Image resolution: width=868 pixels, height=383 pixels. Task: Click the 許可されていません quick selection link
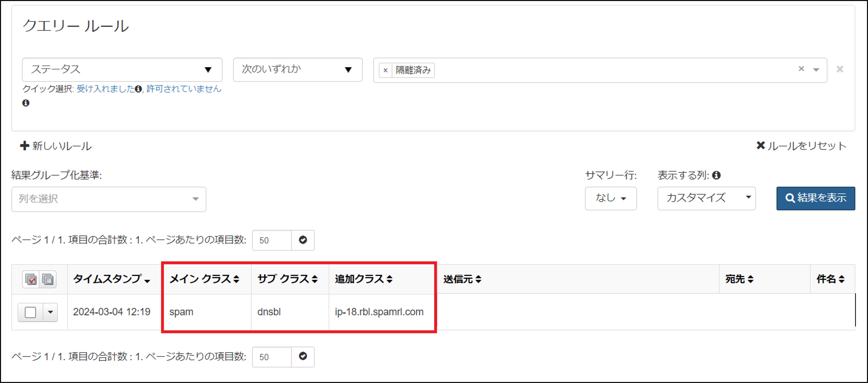(184, 89)
